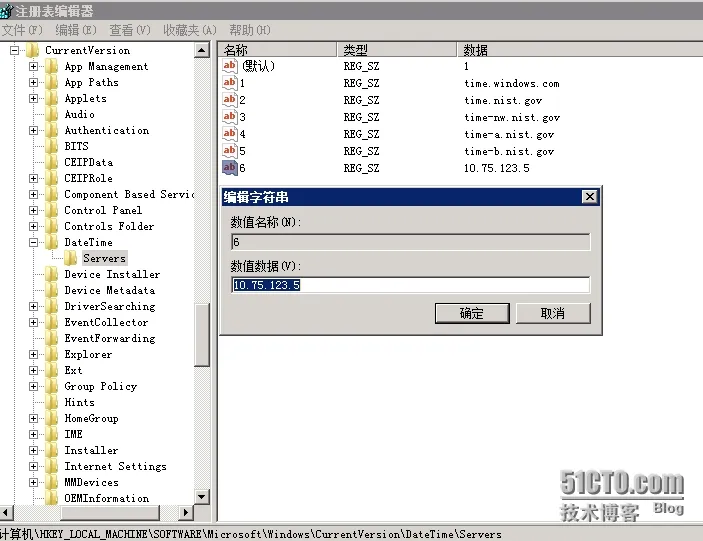This screenshot has height=541, width=703.
Task: Expand the MMDevices tree node
Action: tap(33, 482)
